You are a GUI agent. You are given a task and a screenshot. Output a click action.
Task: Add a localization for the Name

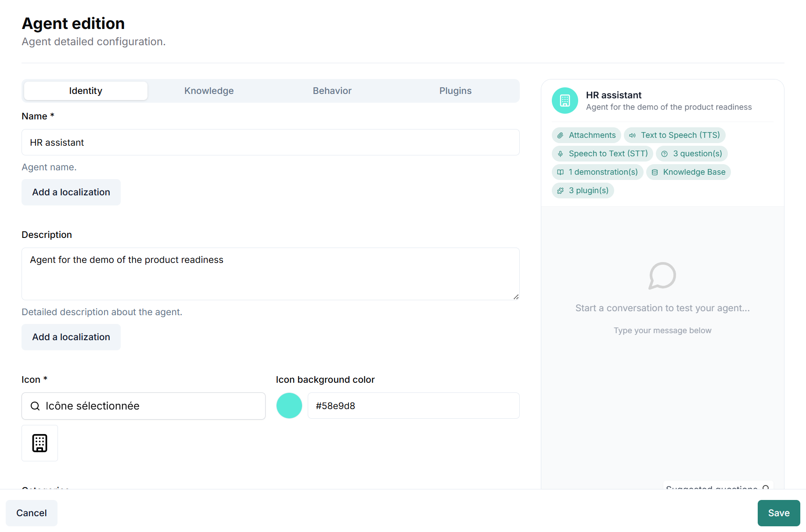(x=71, y=192)
